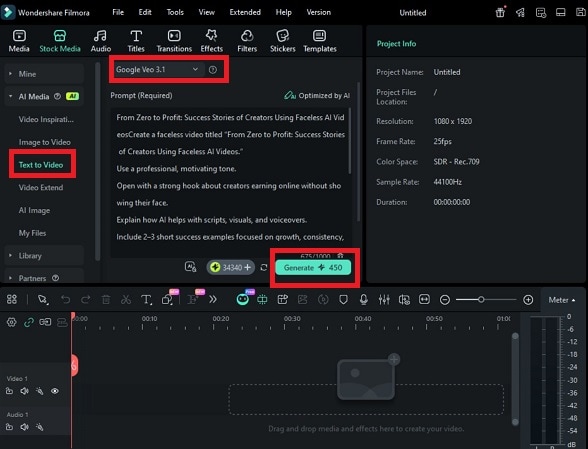Click the microphone voiceover record icon
Screen dimensions: 588x449
(363, 299)
